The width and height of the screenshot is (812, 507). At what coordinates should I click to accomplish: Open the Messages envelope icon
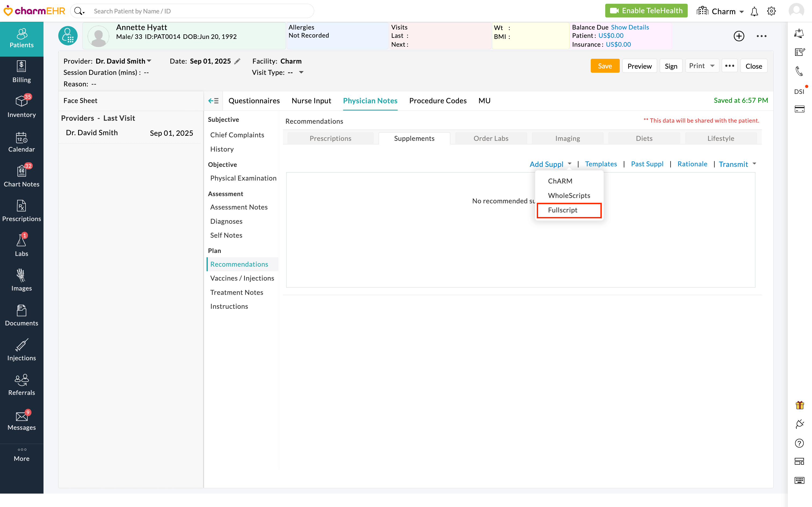[21, 416]
